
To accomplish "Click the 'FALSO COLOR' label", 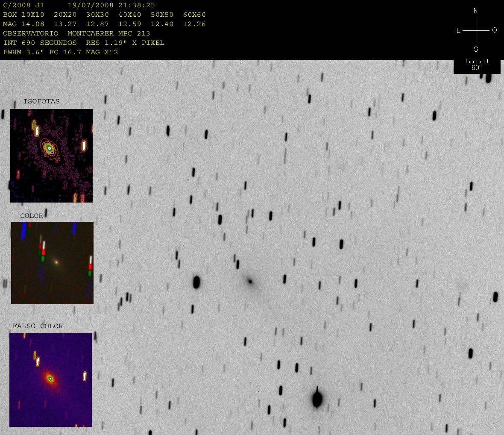I will (38, 326).
